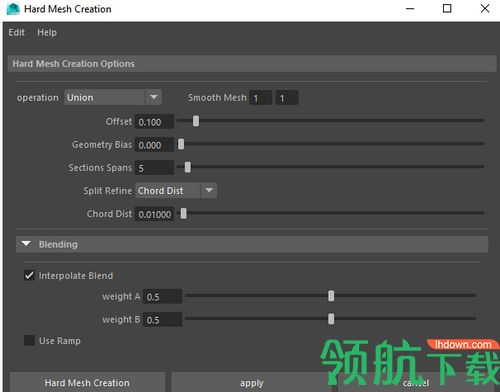This screenshot has height=392, width=500.
Task: Uncheck the Interpolate Blend checkbox
Action: click(x=29, y=275)
